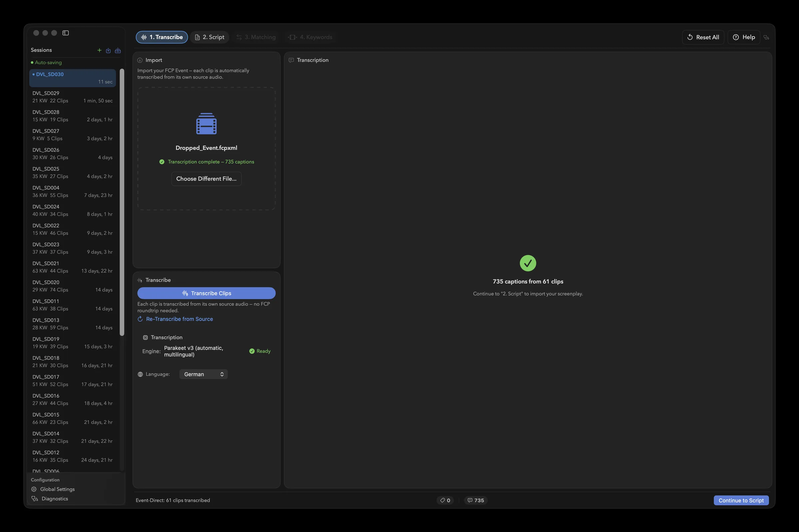Click the keywords tag badge showing 0
This screenshot has height=532, width=799.
pos(445,500)
